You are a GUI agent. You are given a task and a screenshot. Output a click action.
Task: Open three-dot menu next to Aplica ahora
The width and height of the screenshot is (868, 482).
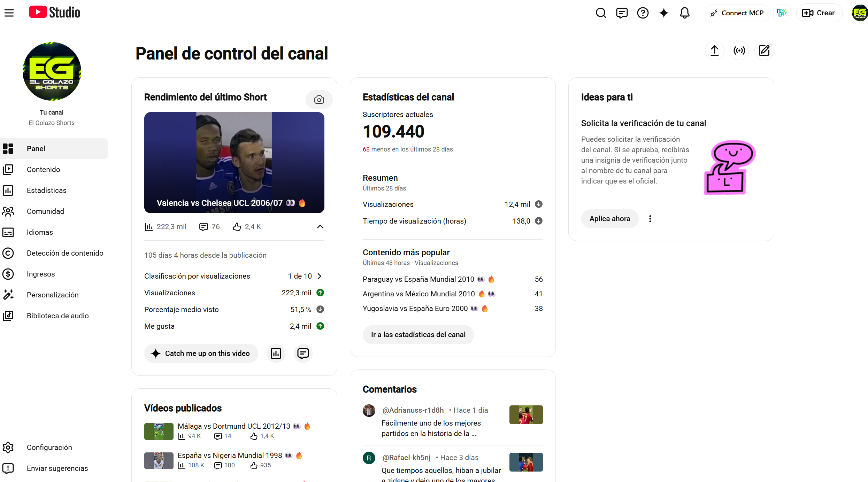pos(650,219)
